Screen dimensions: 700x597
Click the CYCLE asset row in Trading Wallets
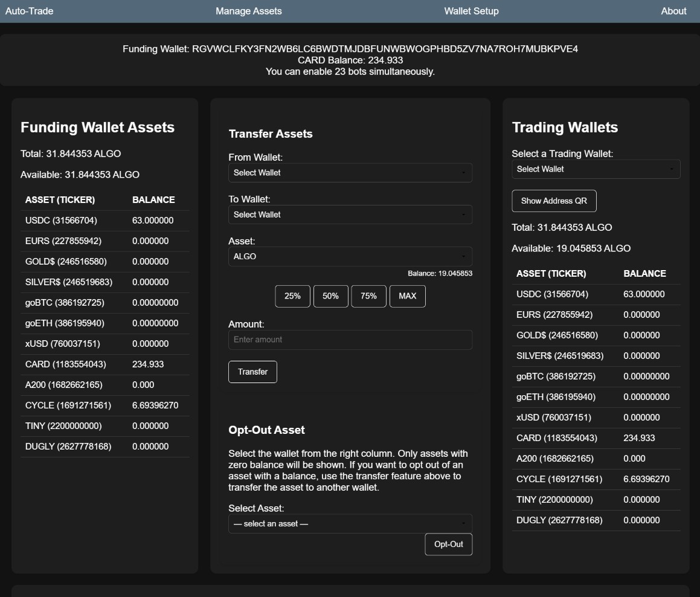point(596,479)
